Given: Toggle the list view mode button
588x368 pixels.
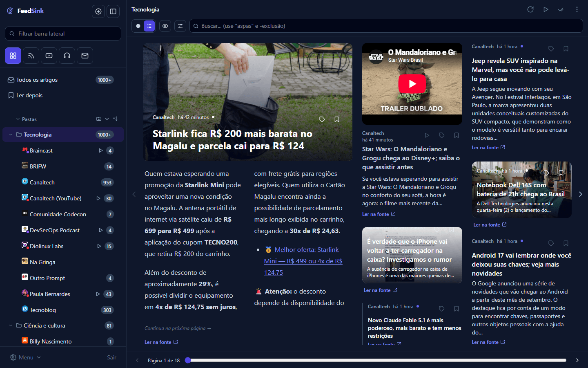Looking at the screenshot, I should coord(149,26).
